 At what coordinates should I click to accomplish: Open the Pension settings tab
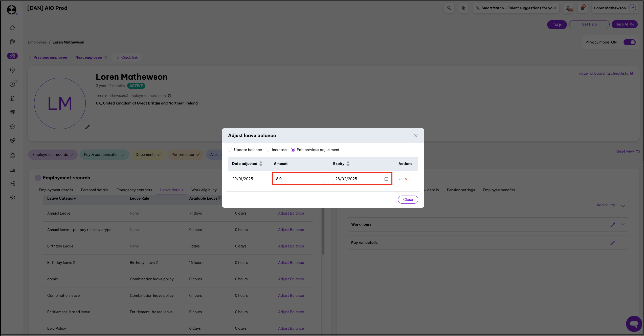461,190
